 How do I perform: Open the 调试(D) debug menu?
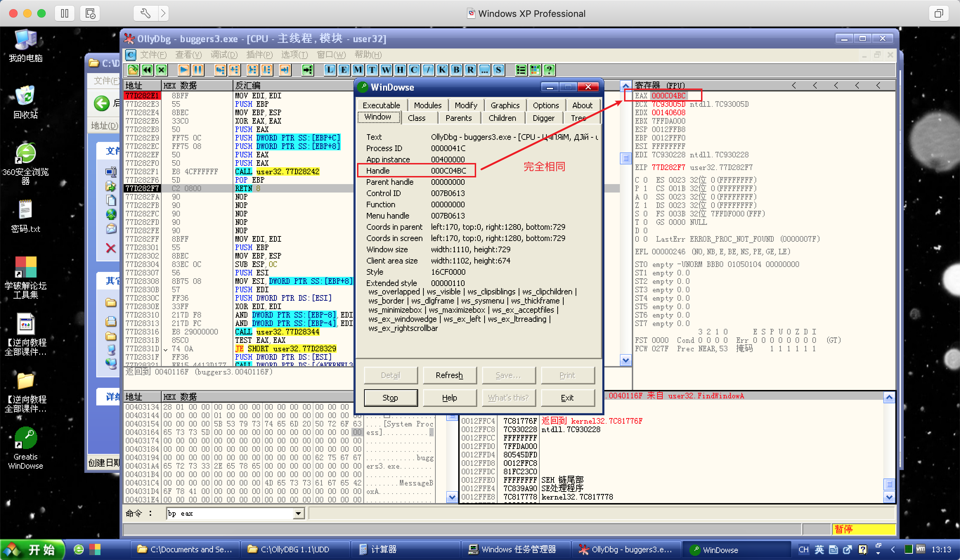pyautogui.click(x=224, y=55)
